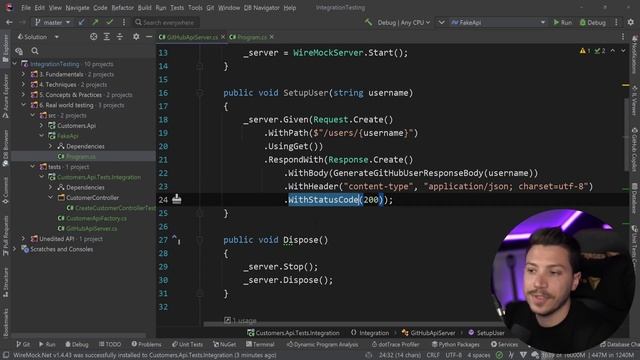Expand the 3. Fundamentals folder

(23, 74)
